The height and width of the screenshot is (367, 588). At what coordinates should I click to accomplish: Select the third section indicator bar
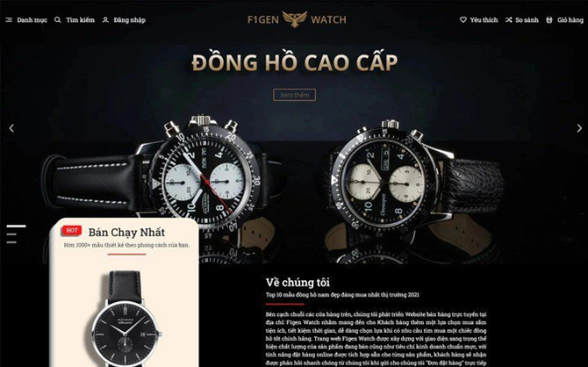[11, 242]
